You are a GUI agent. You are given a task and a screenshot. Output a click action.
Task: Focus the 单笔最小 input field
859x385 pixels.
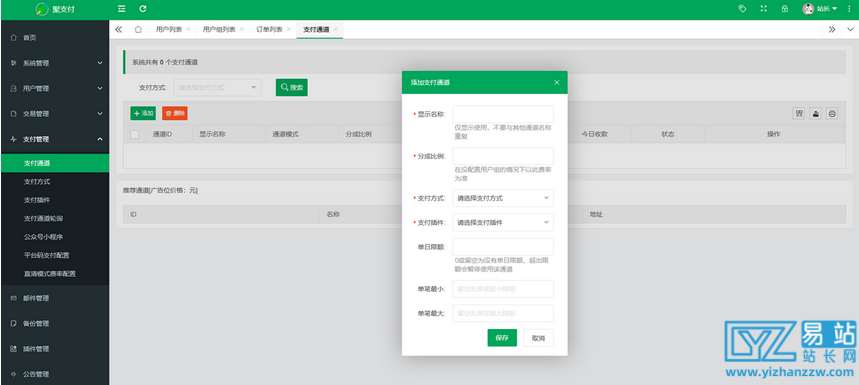tap(503, 289)
